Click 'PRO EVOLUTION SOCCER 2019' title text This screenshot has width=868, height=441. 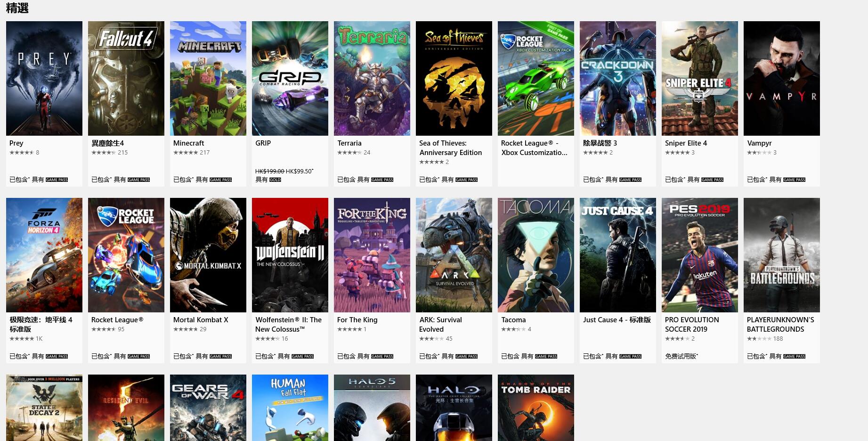(692, 325)
